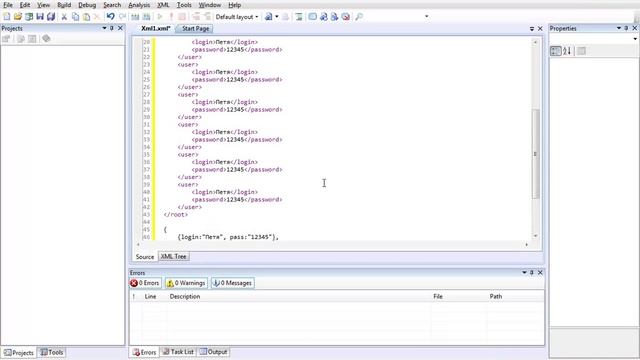640x360 pixels.
Task: Open the Analysis menu
Action: click(139, 5)
